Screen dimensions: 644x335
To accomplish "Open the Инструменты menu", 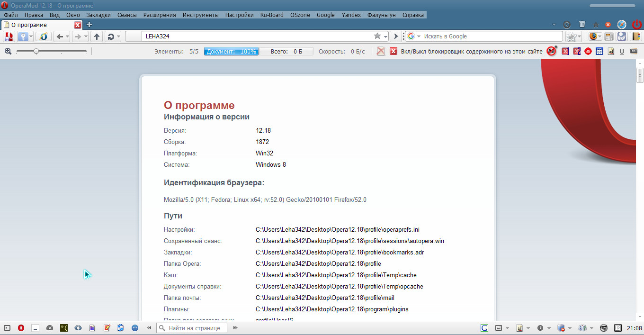I will tap(200, 15).
